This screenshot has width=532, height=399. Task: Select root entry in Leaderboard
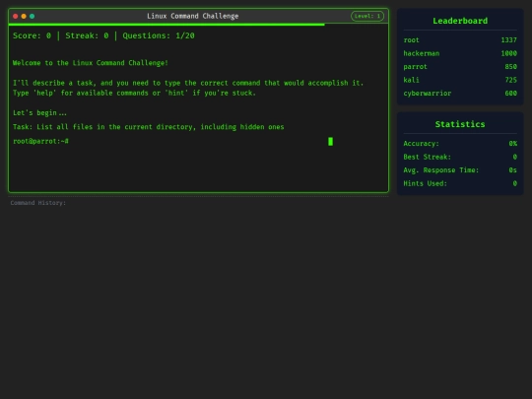tap(460, 40)
